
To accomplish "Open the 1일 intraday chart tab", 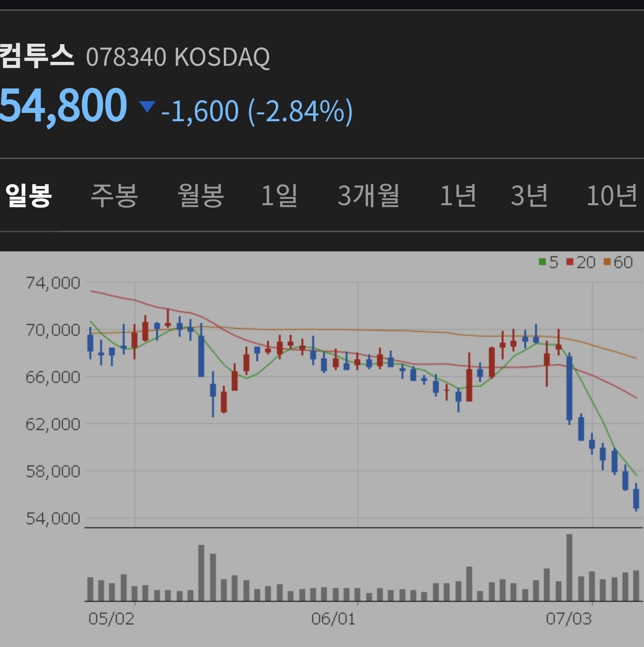I will click(x=279, y=195).
